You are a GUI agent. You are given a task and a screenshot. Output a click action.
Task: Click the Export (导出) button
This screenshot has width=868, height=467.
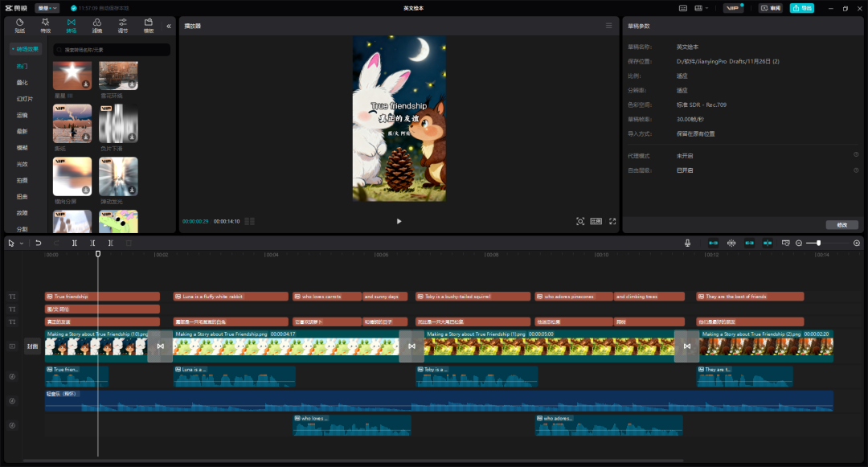801,8
